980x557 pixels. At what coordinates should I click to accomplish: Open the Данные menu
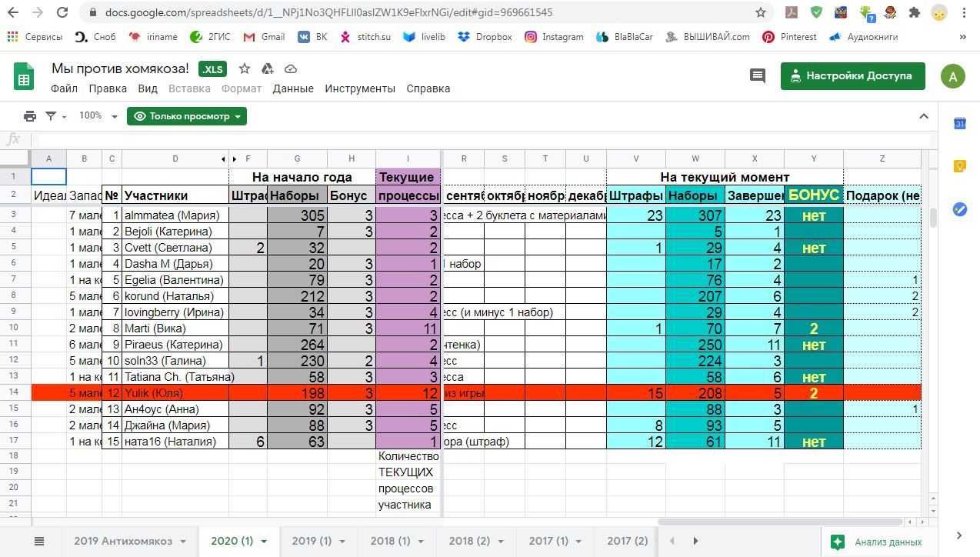coord(293,88)
